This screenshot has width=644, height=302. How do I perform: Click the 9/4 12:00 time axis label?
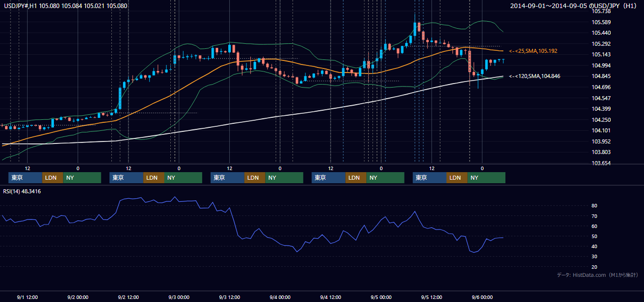pyautogui.click(x=331, y=297)
